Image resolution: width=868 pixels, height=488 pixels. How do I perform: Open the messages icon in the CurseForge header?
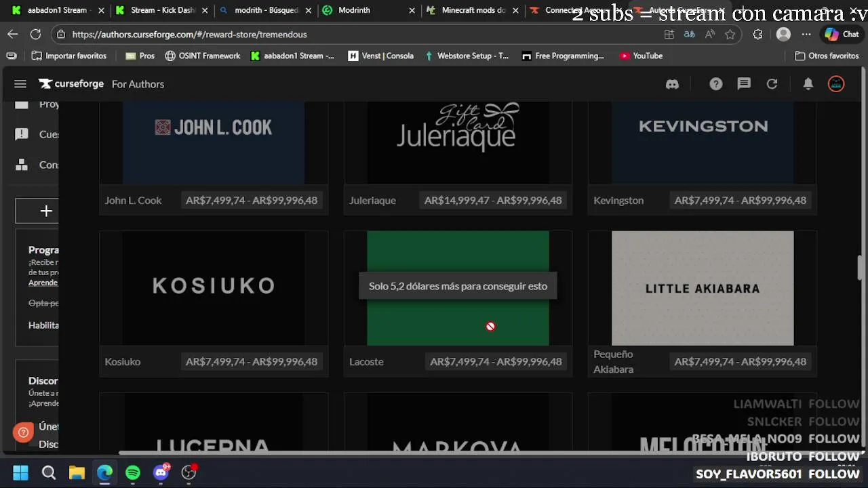pos(744,84)
